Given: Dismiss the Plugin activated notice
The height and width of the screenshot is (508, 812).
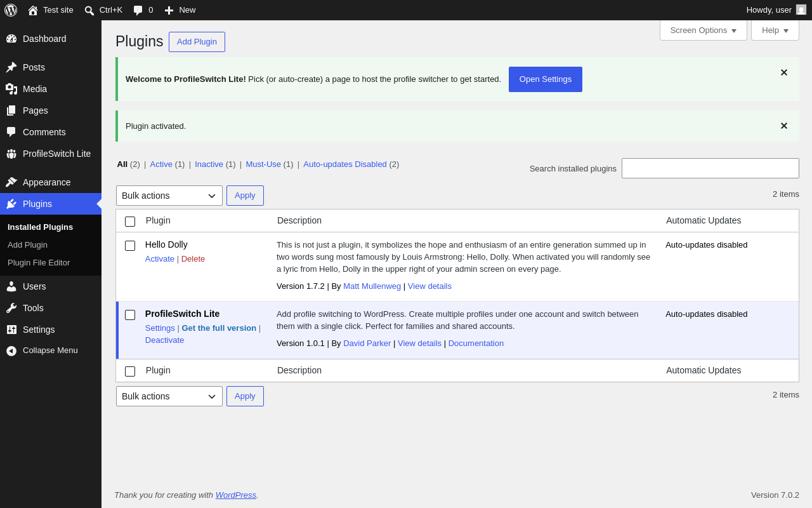Looking at the screenshot, I should (x=784, y=126).
